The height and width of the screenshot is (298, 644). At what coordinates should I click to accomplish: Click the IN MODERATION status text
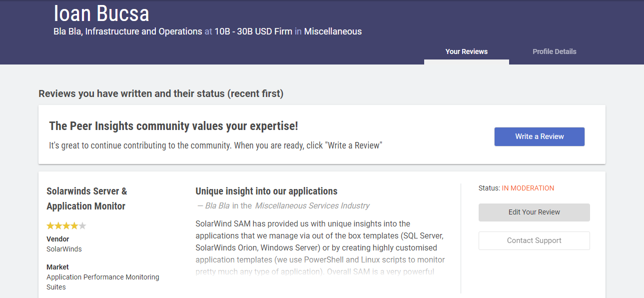[528, 188]
